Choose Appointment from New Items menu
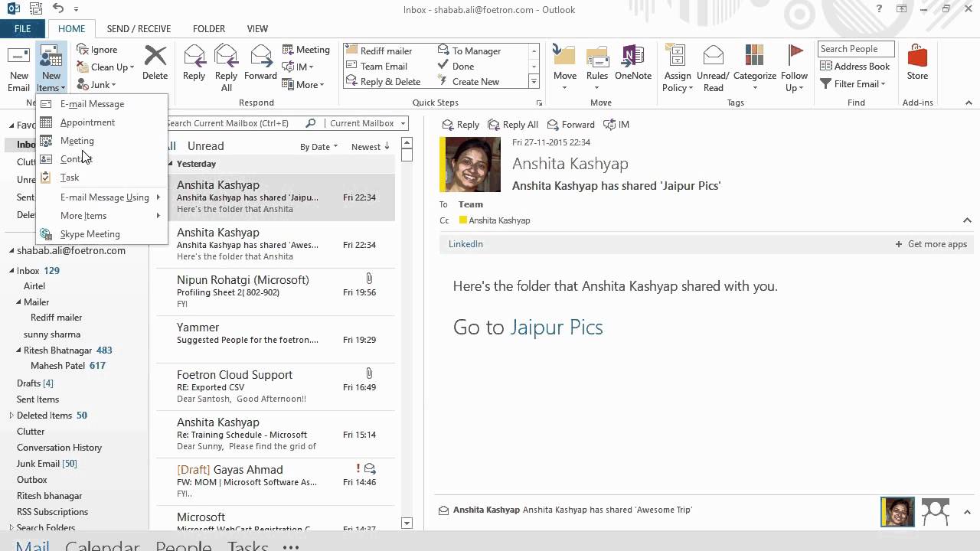The image size is (980, 551). click(101, 122)
